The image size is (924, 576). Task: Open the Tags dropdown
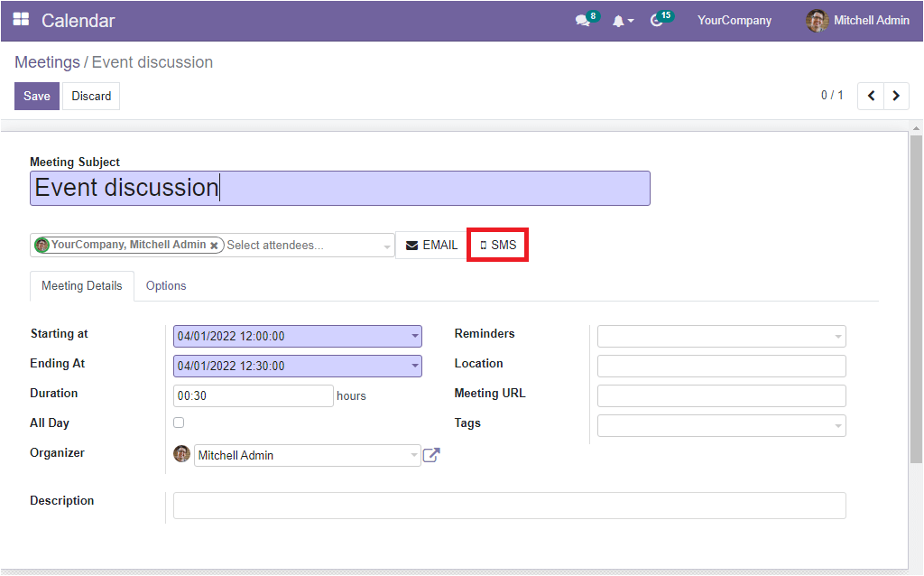coord(838,425)
